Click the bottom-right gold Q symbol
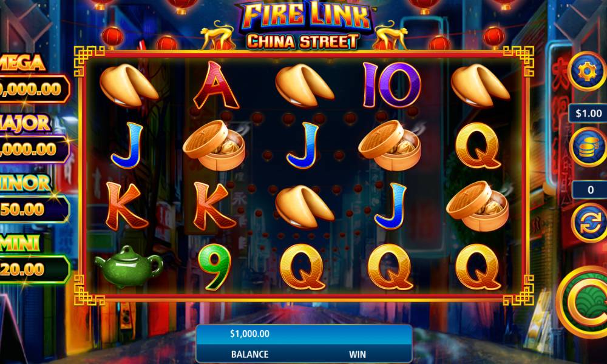The width and height of the screenshot is (607, 364). click(x=478, y=267)
